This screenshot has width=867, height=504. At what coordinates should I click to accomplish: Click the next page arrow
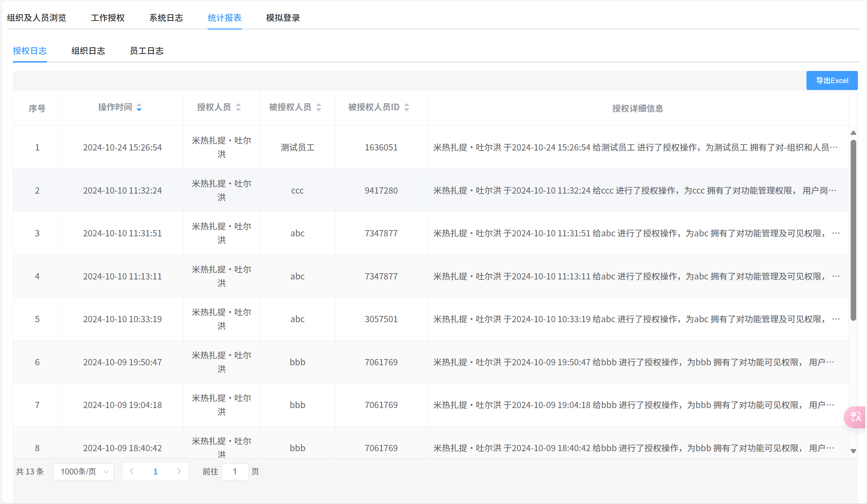[179, 471]
